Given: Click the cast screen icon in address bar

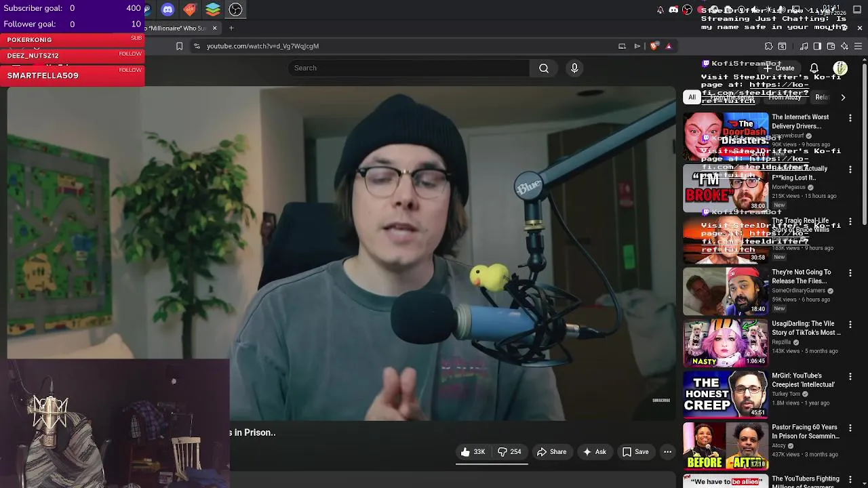Looking at the screenshot, I should tap(622, 46).
